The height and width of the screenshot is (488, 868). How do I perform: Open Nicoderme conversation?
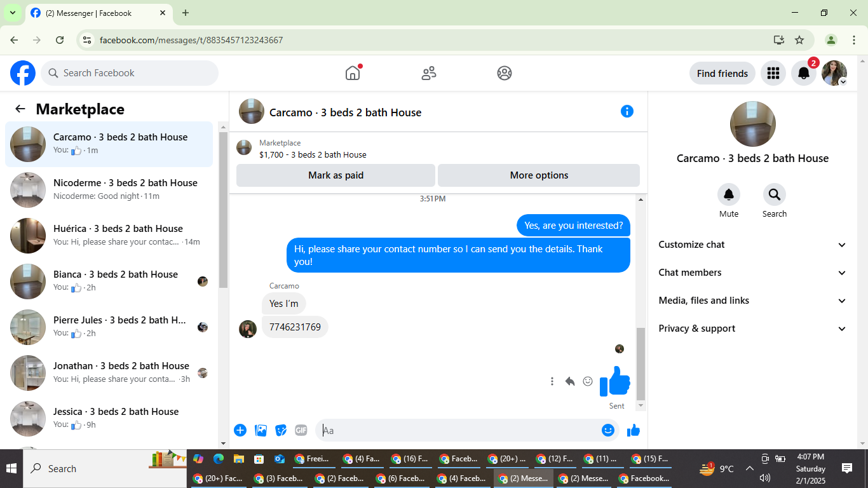tap(109, 190)
